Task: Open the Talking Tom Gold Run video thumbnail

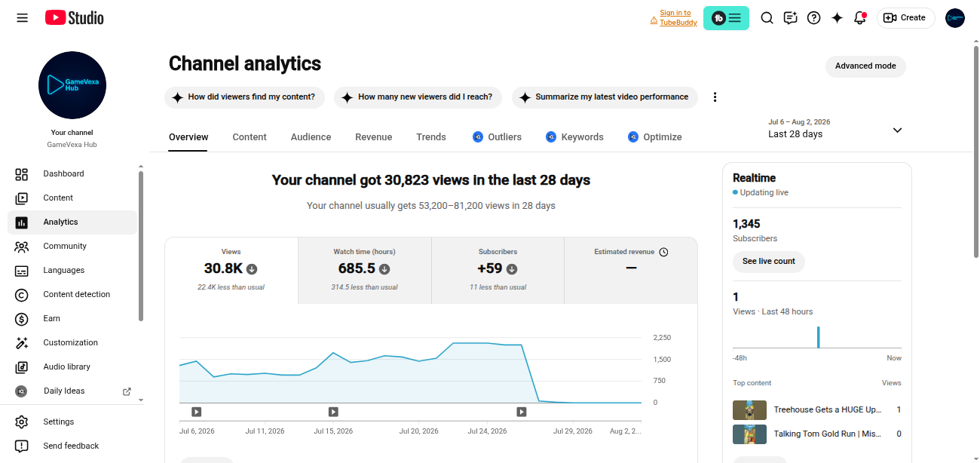Action: (749, 434)
